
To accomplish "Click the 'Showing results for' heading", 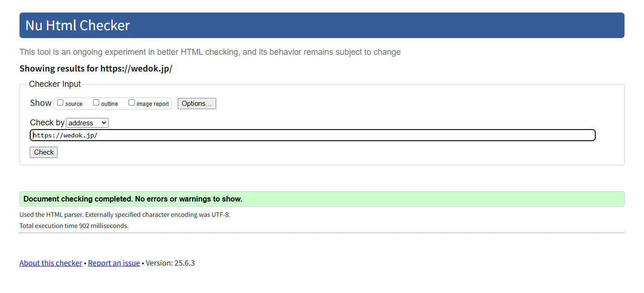I will coord(96,69).
